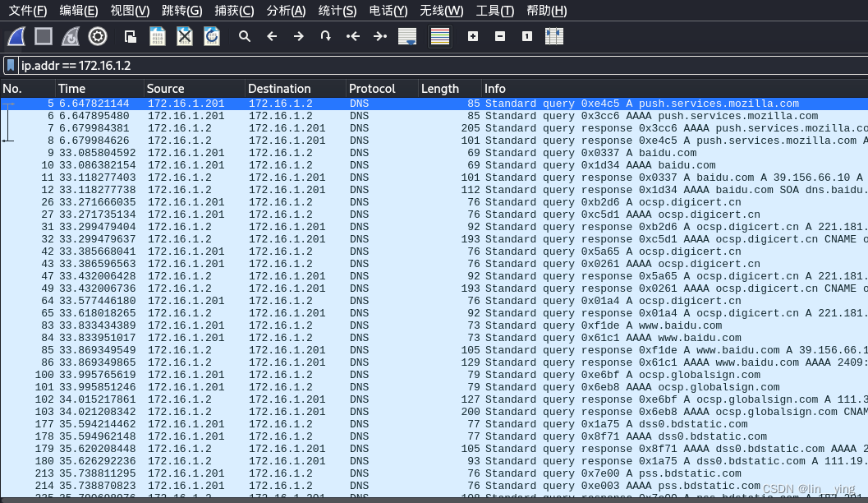Select packet 5 query A push.services.mozilla.com
Image resolution: width=868 pixels, height=503 pixels.
(434, 104)
